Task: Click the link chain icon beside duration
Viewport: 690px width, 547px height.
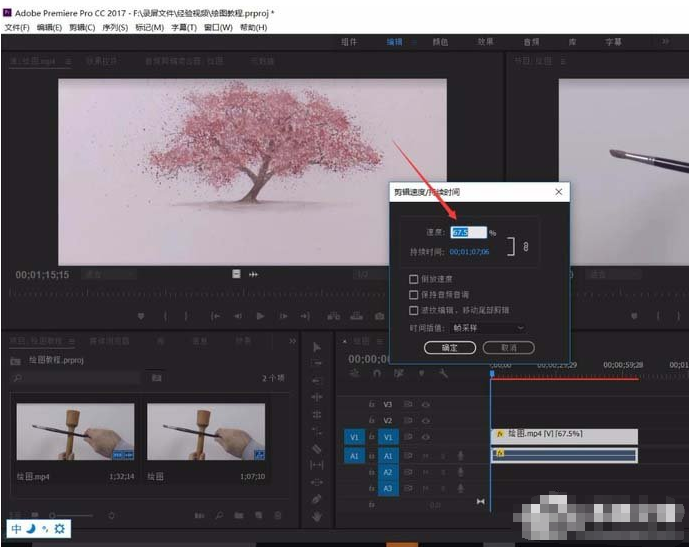Action: click(526, 247)
